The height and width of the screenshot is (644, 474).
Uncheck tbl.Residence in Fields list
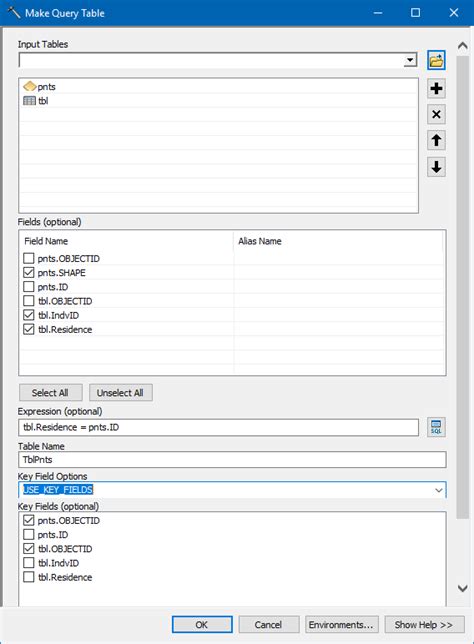29,329
